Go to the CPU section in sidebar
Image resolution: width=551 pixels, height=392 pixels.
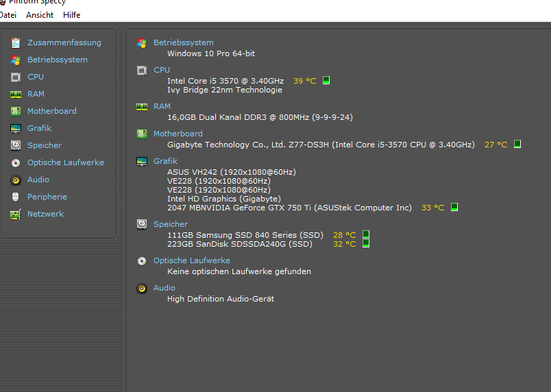point(36,77)
